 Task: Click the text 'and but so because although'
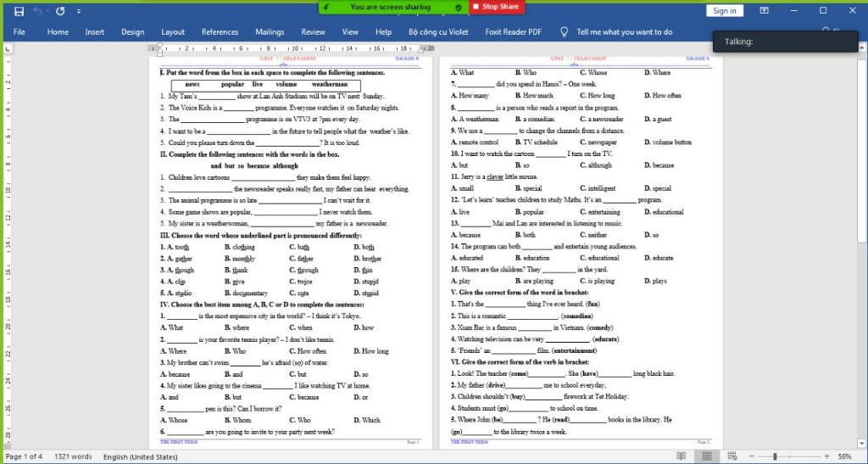click(254, 165)
